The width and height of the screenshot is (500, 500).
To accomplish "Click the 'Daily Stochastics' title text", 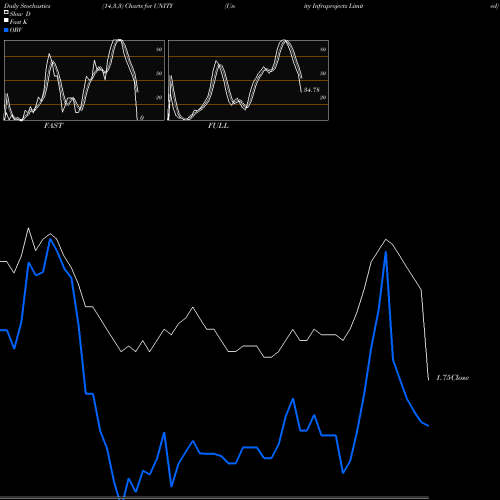I will point(27,6).
